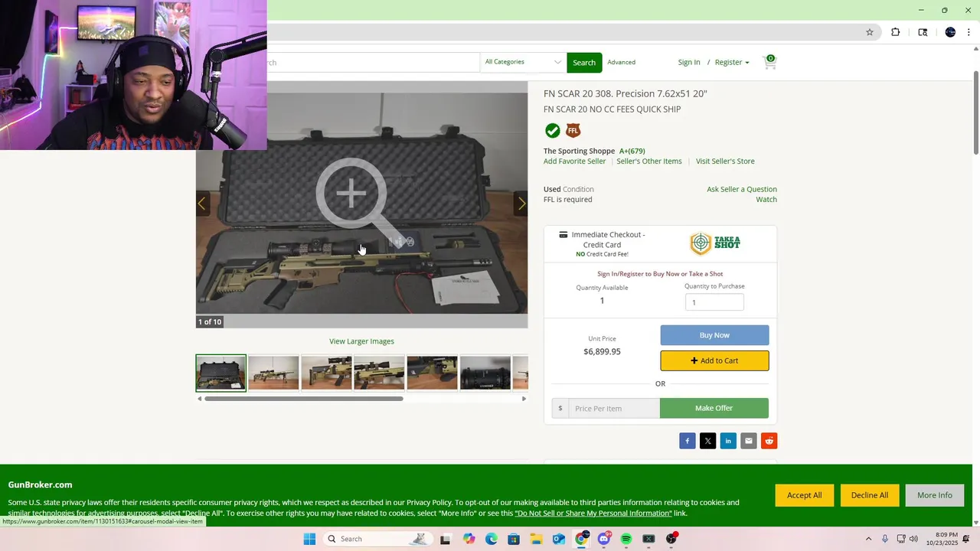Image resolution: width=980 pixels, height=551 pixels.
Task: Click the blue Buy Now button
Action: [714, 335]
